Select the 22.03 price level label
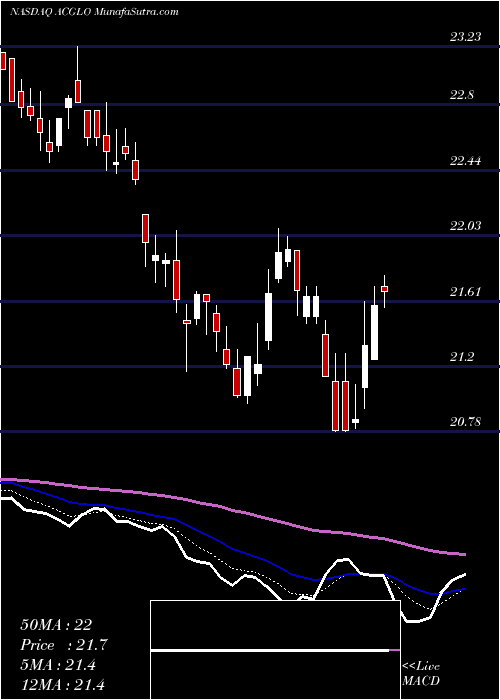The width and height of the screenshot is (500, 700). (x=466, y=226)
